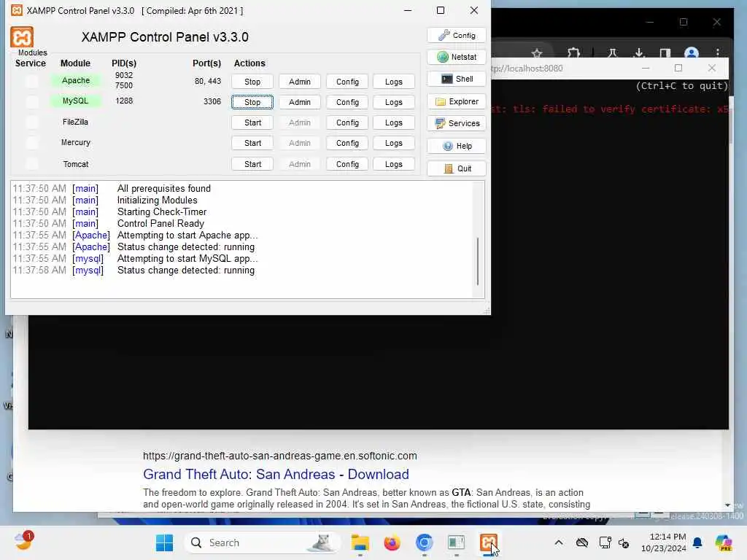
Task: Open Chrome profile avatar
Action: (x=692, y=52)
